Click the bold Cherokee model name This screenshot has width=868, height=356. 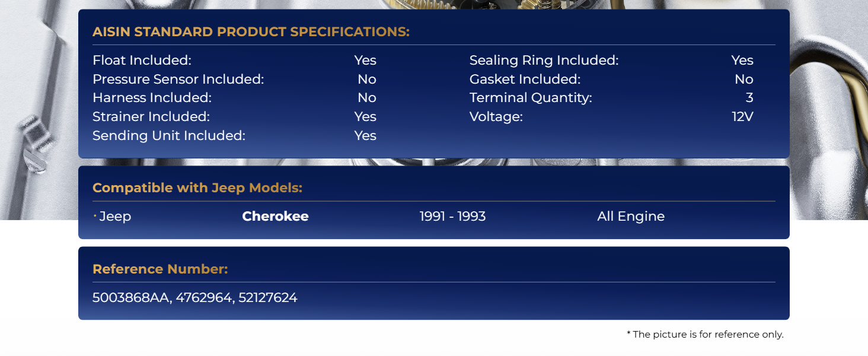(x=275, y=217)
